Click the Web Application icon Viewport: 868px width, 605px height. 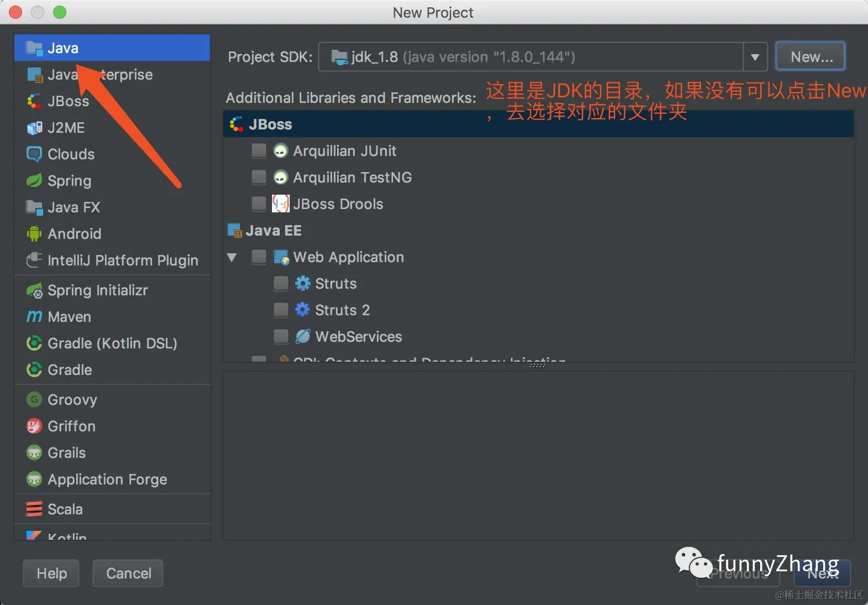281,257
